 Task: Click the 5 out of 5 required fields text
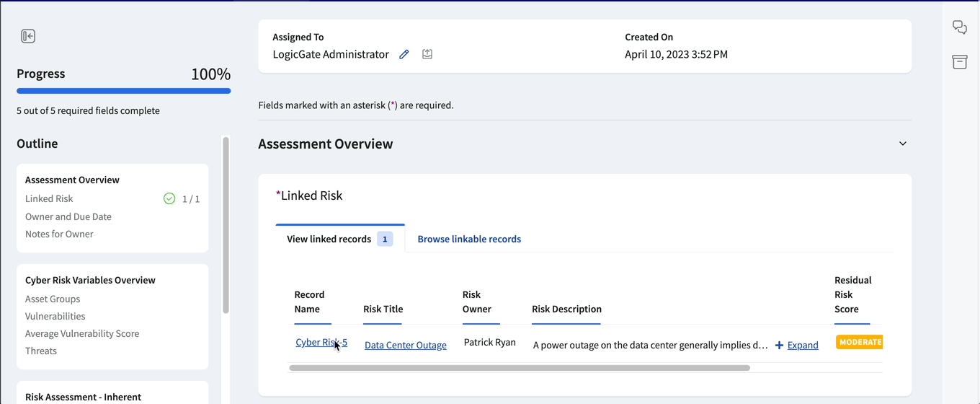tap(88, 110)
